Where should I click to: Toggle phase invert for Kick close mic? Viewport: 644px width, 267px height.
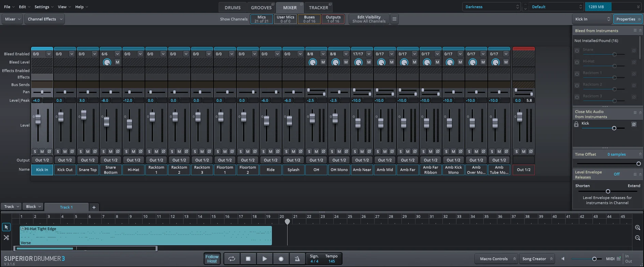tap(634, 124)
